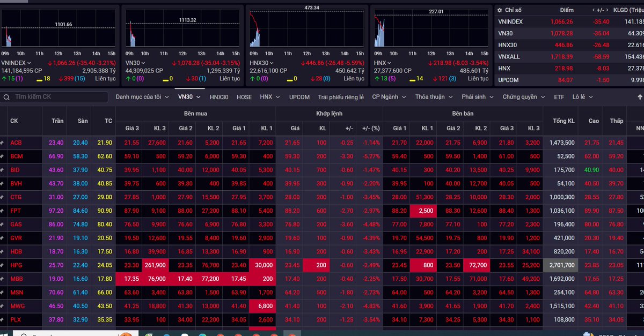Open FPT ticker symbol link

[16, 211]
